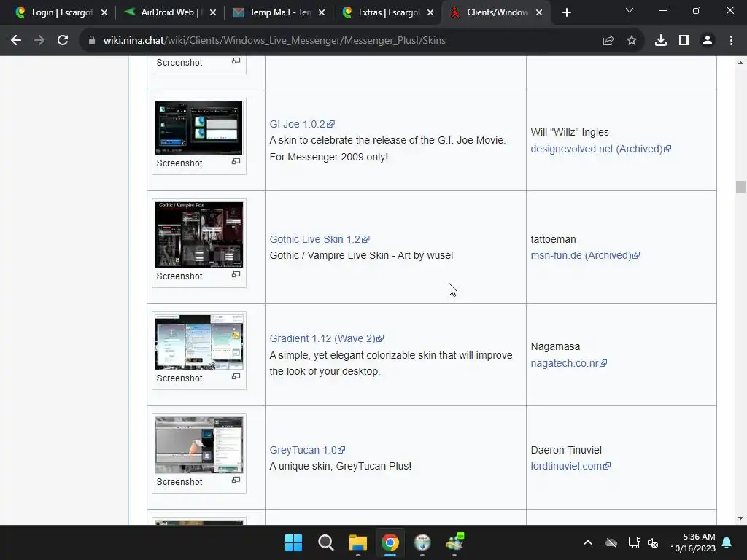The image size is (747, 560).
Task: Close the Temp Mail tab
Action: coord(322,12)
